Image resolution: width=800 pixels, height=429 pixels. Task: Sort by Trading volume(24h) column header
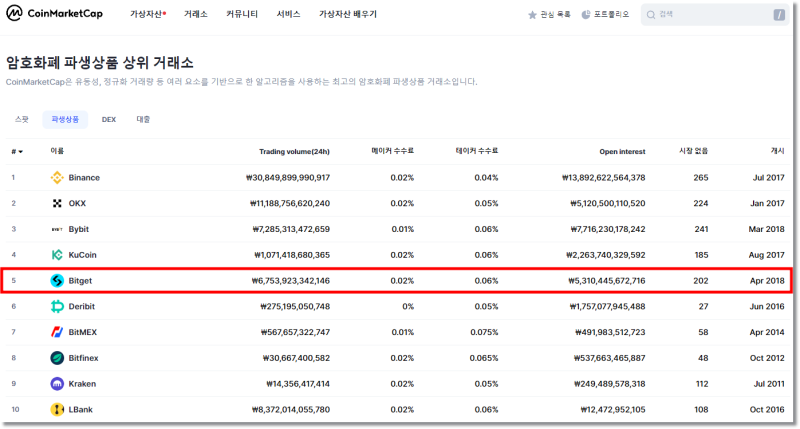click(x=294, y=152)
